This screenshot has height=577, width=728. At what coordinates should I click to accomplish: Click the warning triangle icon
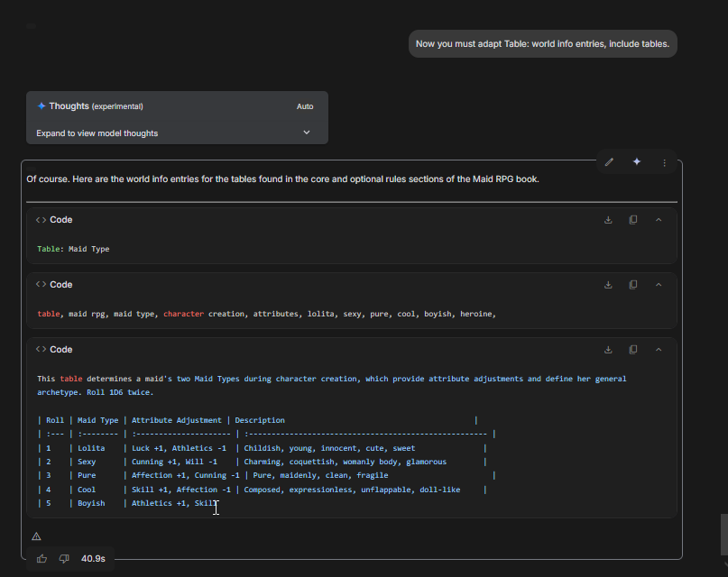point(36,536)
